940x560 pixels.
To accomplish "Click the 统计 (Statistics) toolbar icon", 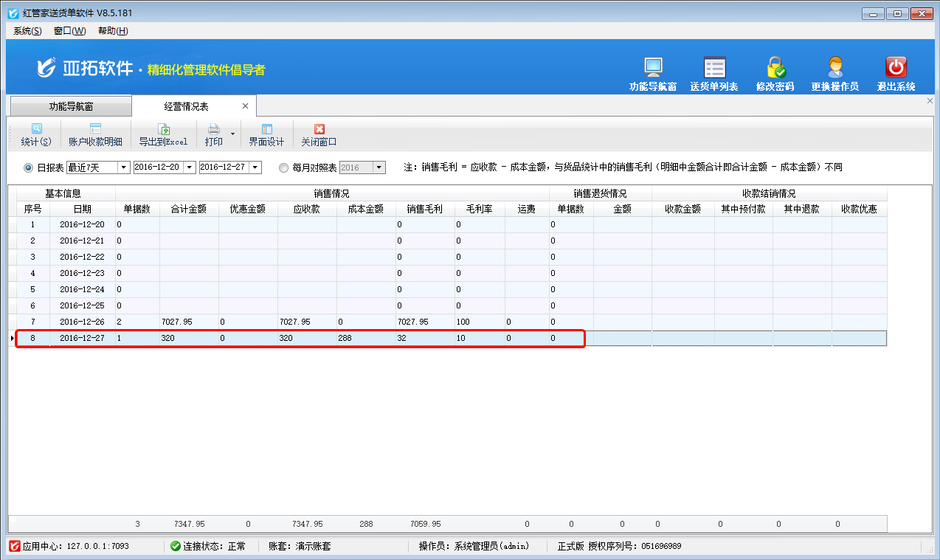I will [x=36, y=129].
